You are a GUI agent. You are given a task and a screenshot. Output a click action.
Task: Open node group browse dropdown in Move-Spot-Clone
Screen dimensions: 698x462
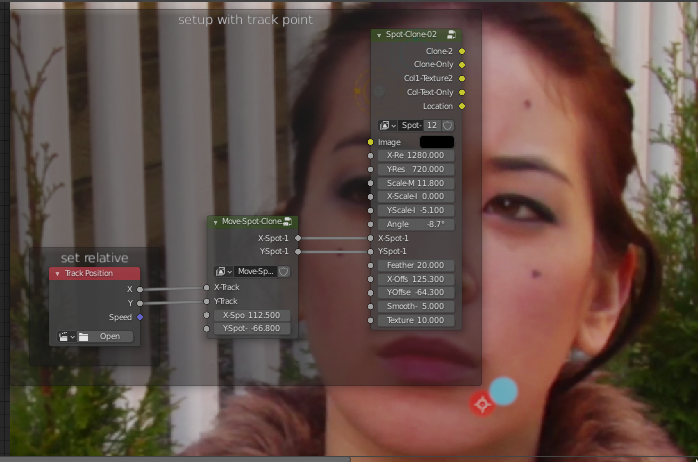pos(223,272)
